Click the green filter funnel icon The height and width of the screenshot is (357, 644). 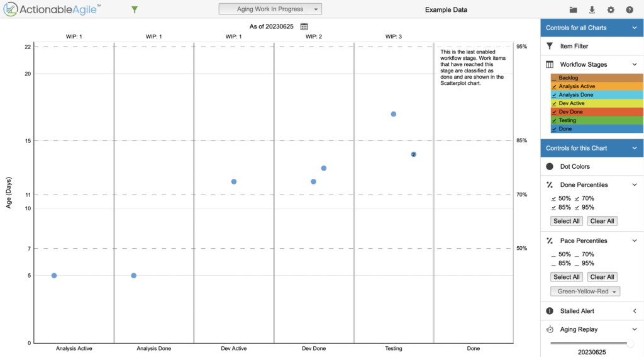click(134, 9)
